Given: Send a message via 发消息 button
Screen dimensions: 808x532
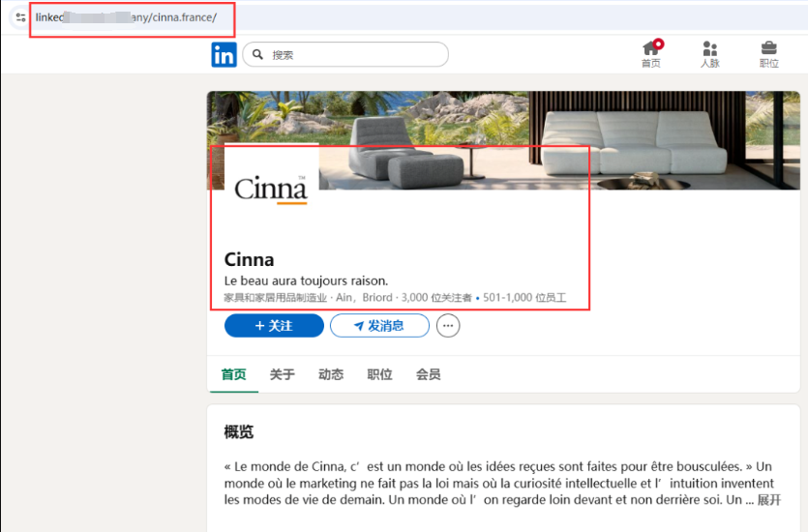Looking at the screenshot, I should [379, 325].
